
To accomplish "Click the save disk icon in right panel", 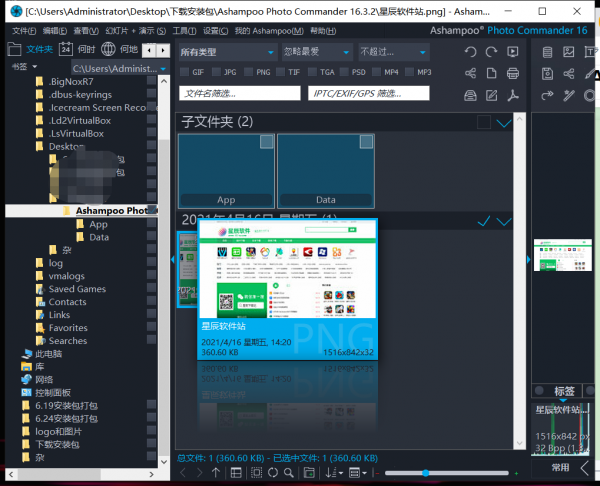I will 548,73.
